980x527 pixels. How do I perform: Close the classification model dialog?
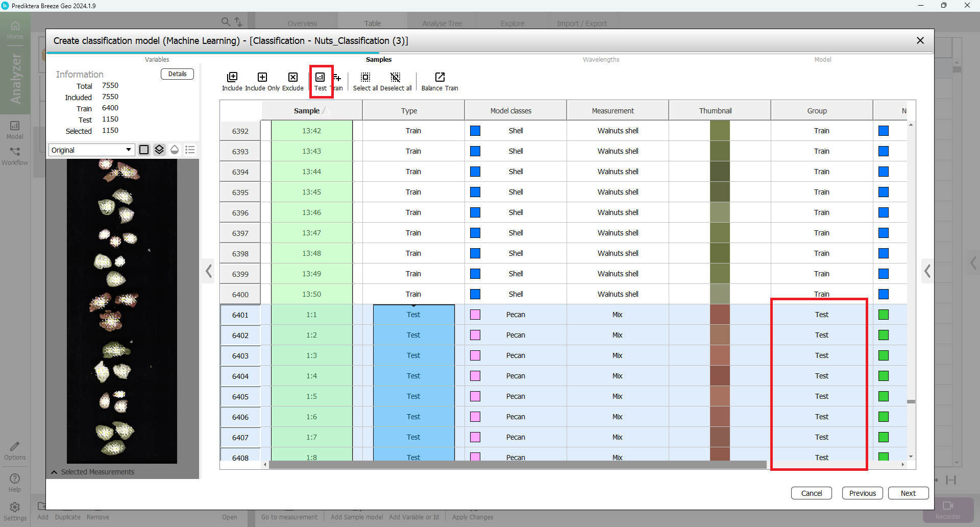coord(920,40)
